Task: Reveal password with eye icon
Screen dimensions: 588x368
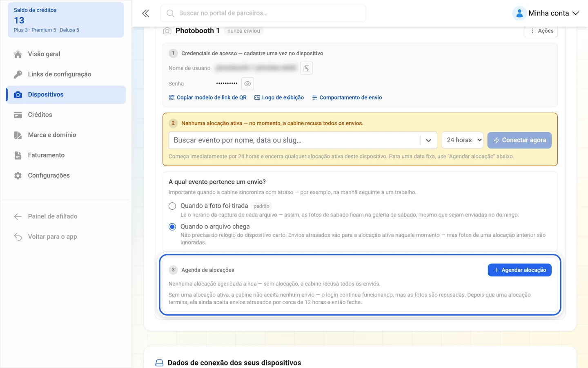Action: click(247, 83)
